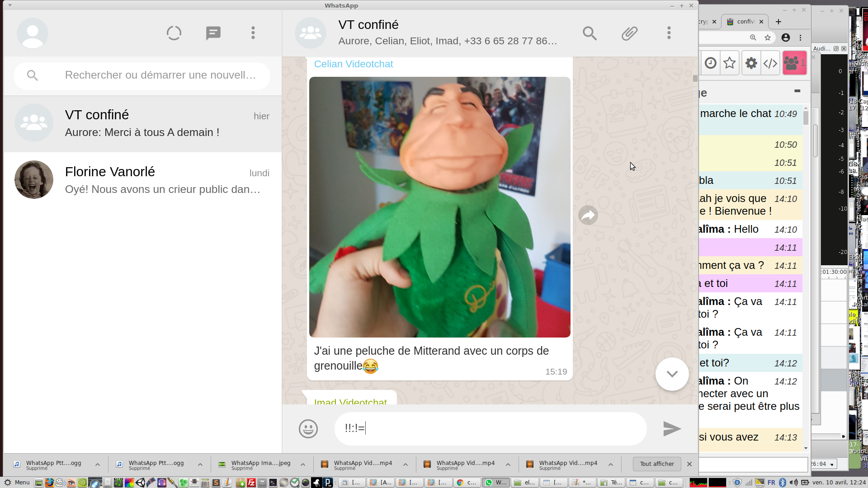
Task: Click the paperclip attach icon
Action: click(629, 33)
